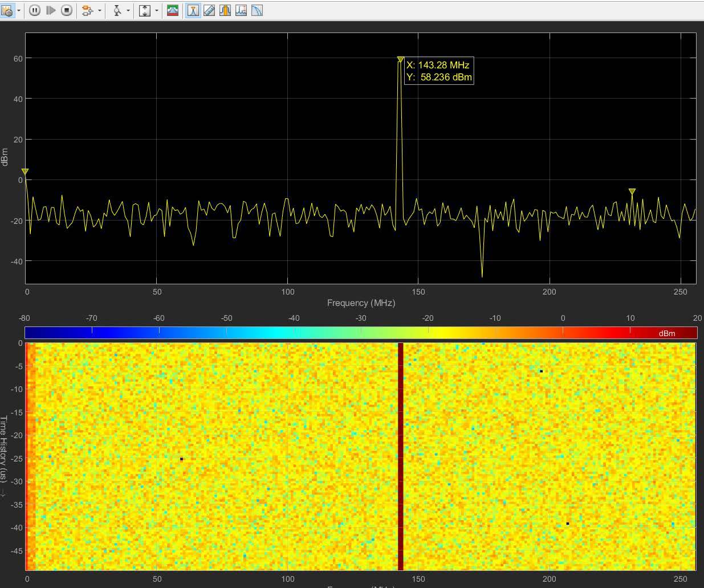Click the Highlight Simulink Block icon
The image size is (704, 588).
(87, 10)
